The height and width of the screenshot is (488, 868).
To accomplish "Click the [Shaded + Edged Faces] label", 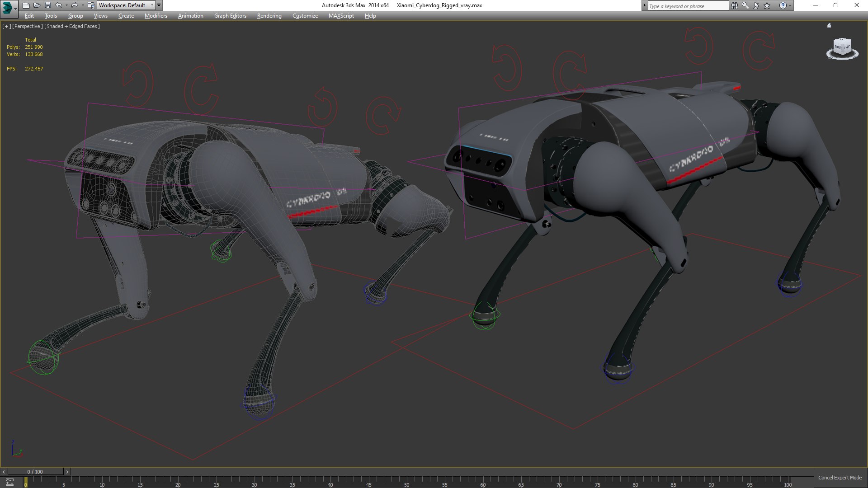I will click(72, 26).
